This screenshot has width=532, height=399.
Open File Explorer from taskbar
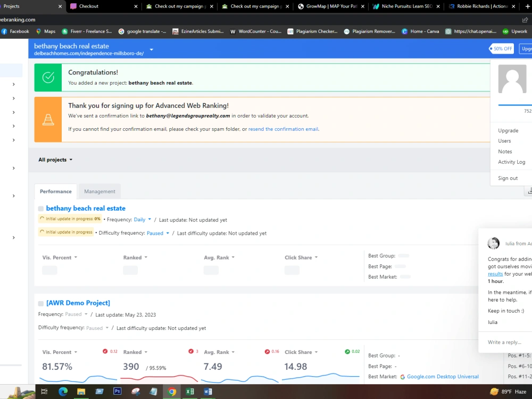tap(81, 392)
